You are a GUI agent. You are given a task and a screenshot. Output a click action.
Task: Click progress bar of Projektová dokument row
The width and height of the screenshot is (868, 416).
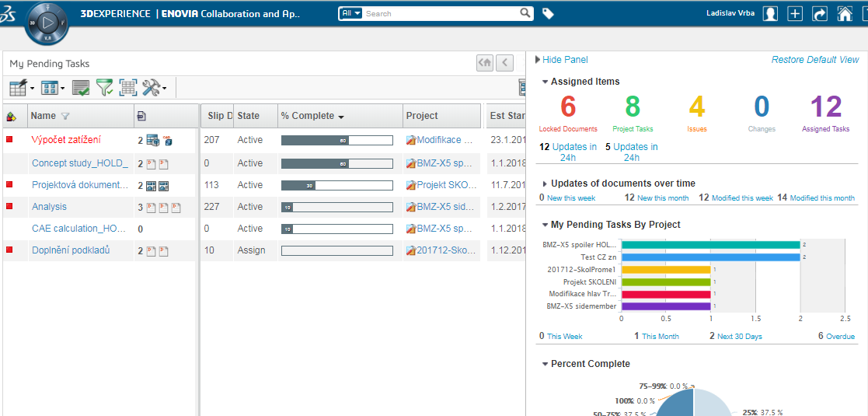337,185
